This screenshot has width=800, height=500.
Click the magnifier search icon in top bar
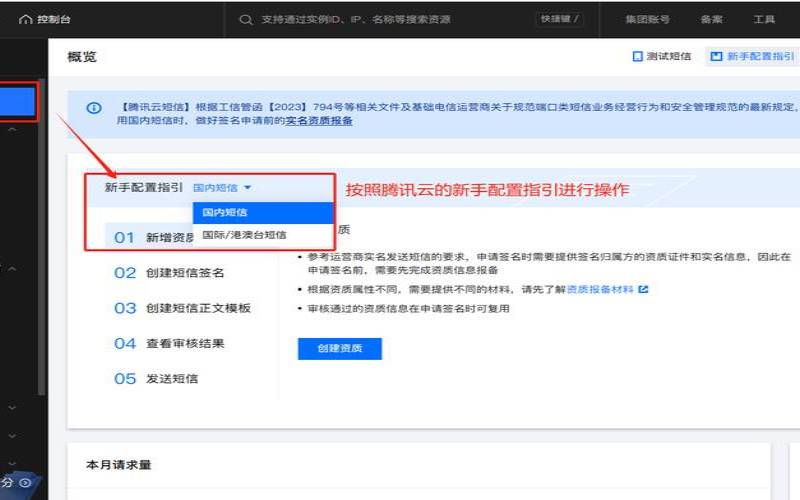pos(246,20)
